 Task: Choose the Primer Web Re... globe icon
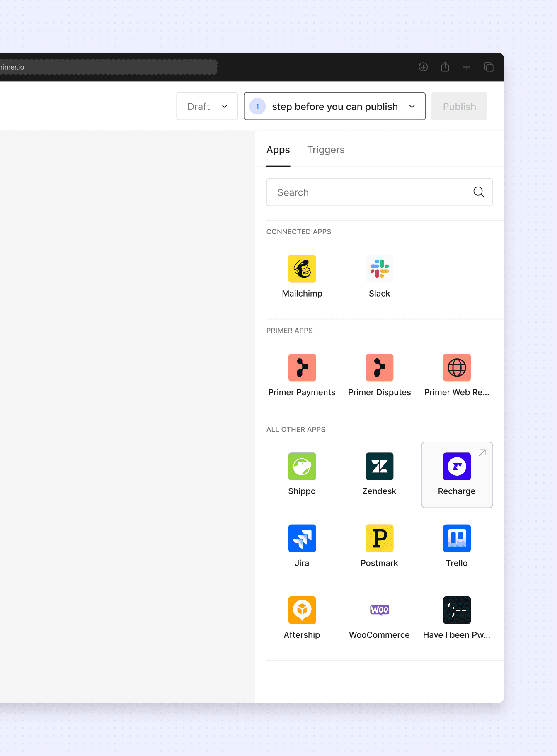tap(457, 367)
